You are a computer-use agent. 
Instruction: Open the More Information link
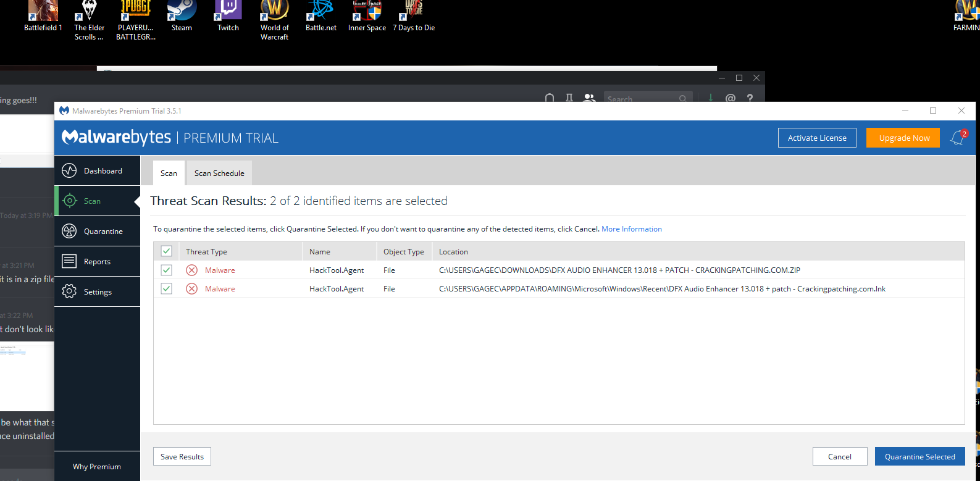point(632,229)
